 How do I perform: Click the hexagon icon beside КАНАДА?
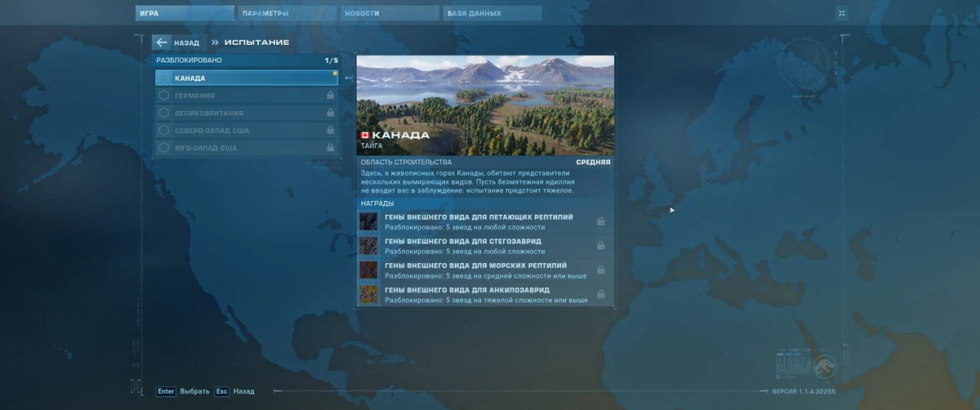[164, 78]
